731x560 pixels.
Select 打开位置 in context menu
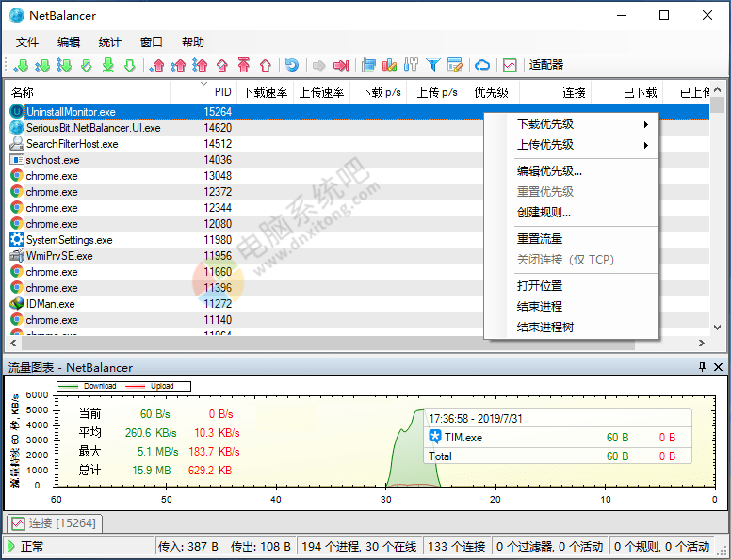coord(571,285)
